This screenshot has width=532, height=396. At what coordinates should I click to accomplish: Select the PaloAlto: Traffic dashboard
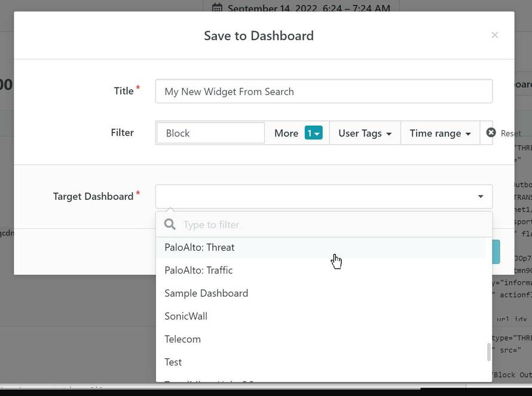click(x=198, y=270)
